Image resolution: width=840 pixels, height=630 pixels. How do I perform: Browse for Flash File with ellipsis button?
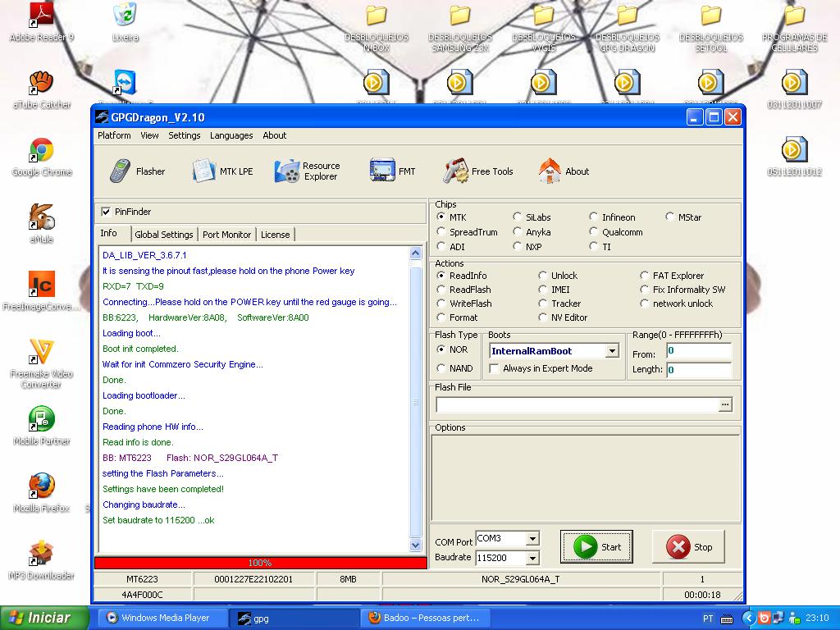[725, 405]
